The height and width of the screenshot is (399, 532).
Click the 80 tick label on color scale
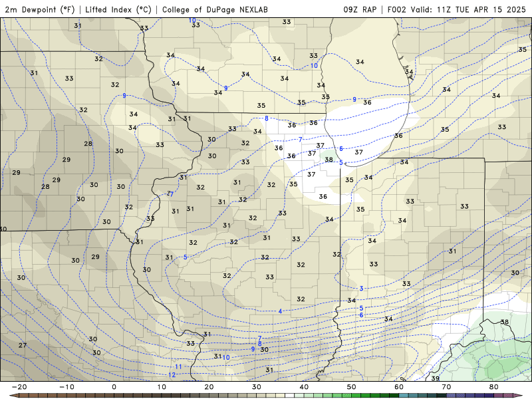click(x=494, y=387)
